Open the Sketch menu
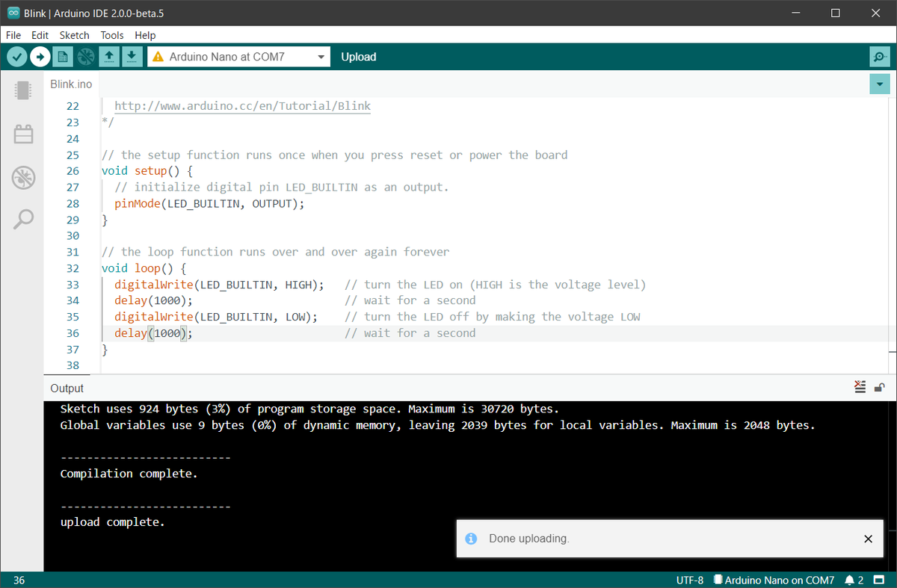This screenshot has width=897, height=588. pyautogui.click(x=74, y=35)
